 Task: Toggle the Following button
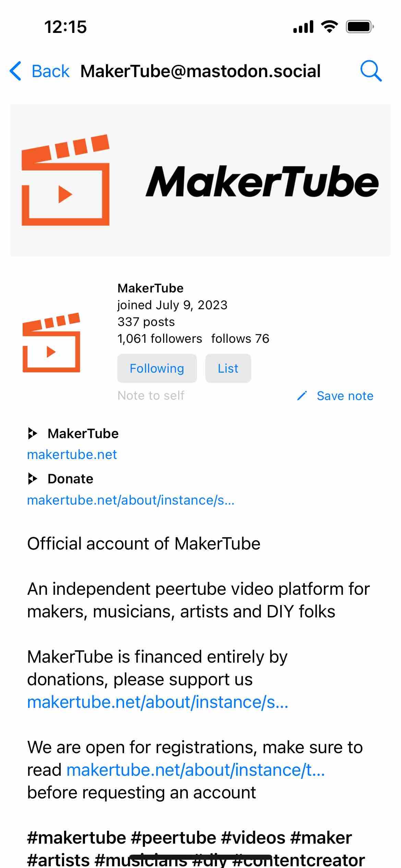157,368
